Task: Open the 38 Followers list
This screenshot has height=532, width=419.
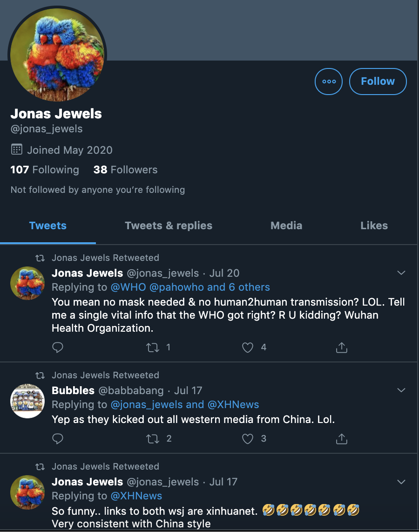Action: [x=125, y=170]
